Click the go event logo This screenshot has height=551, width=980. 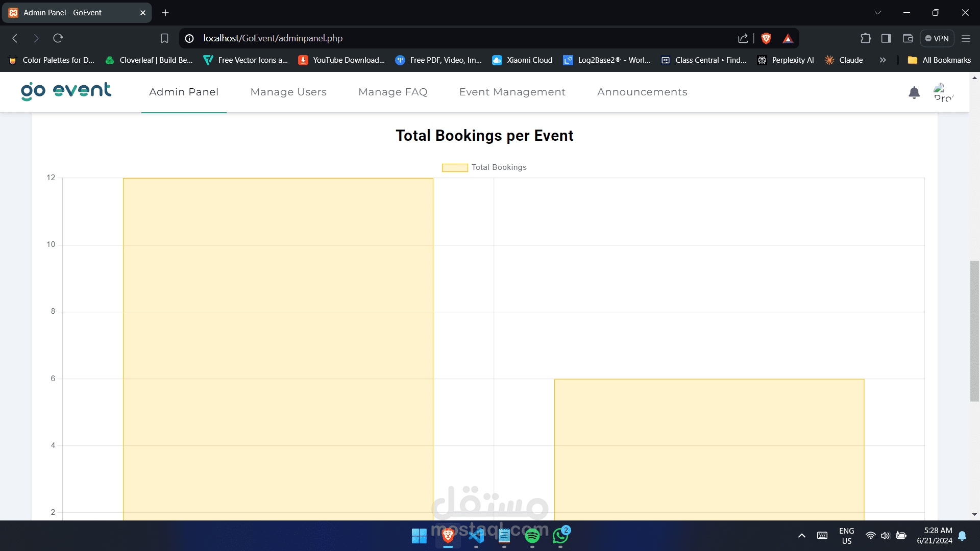click(x=66, y=91)
